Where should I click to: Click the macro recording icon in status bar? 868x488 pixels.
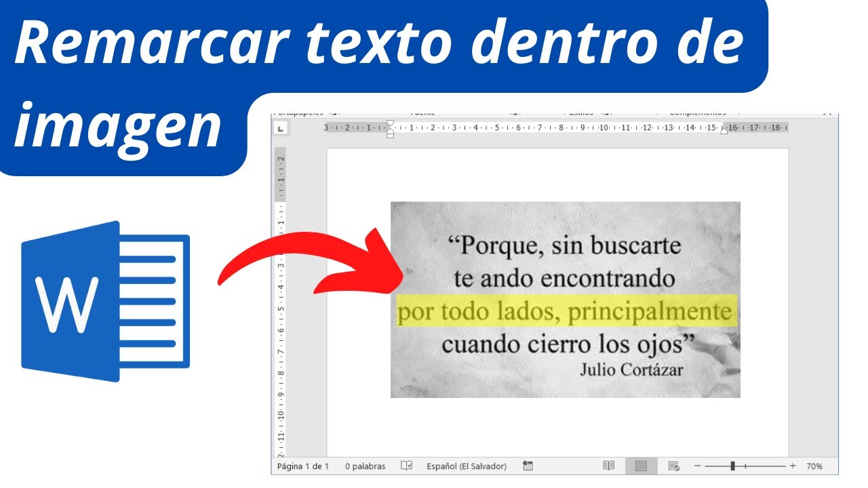[x=528, y=466]
